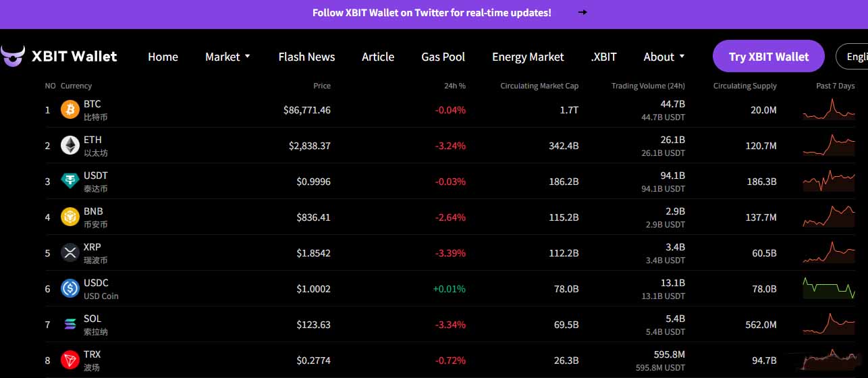Image resolution: width=868 pixels, height=378 pixels.
Task: Click the Solana SOL coin icon
Action: pyautogui.click(x=70, y=324)
